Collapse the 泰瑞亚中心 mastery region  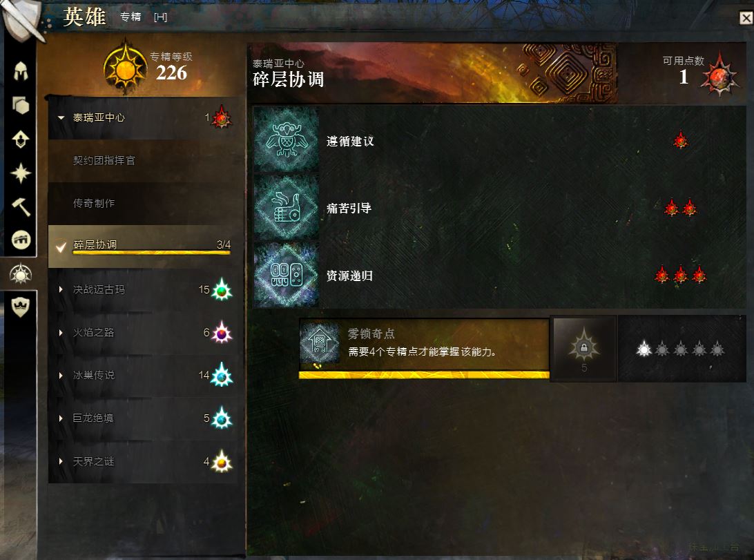[x=61, y=117]
